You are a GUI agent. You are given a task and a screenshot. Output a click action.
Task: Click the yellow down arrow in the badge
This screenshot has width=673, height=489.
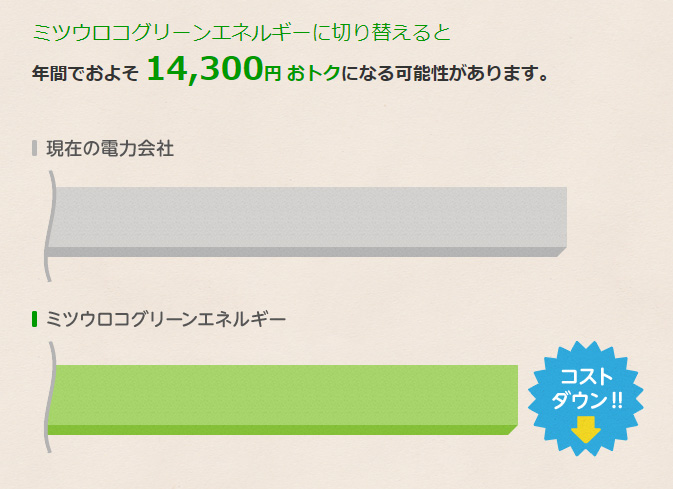[x=585, y=430]
